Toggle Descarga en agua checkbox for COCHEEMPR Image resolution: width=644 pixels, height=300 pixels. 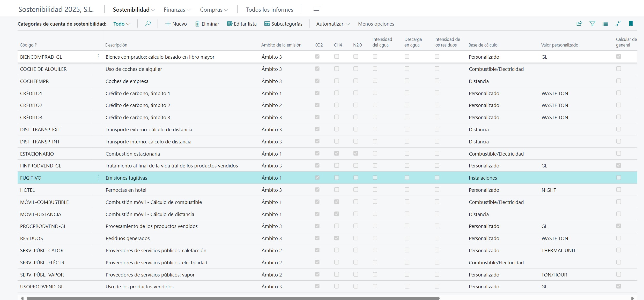(x=407, y=81)
